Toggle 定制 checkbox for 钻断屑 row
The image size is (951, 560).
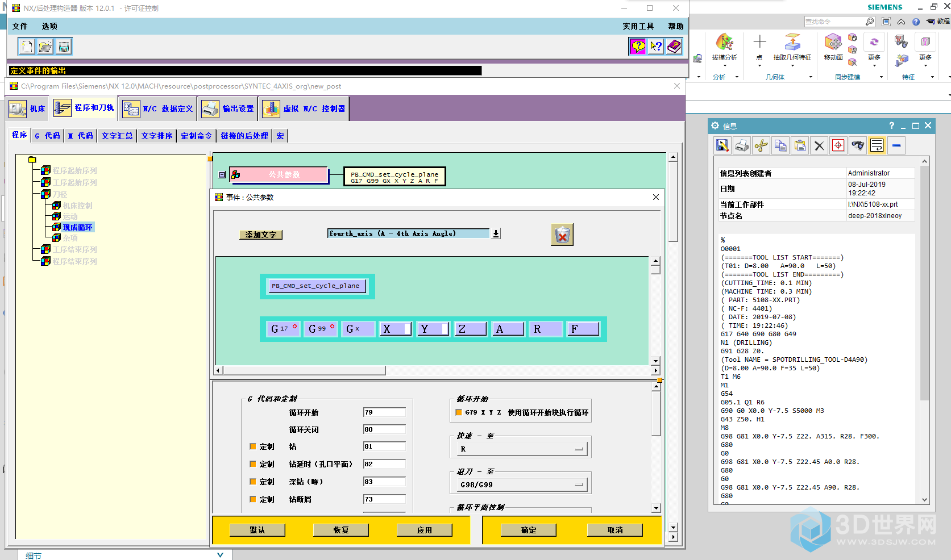tap(253, 499)
